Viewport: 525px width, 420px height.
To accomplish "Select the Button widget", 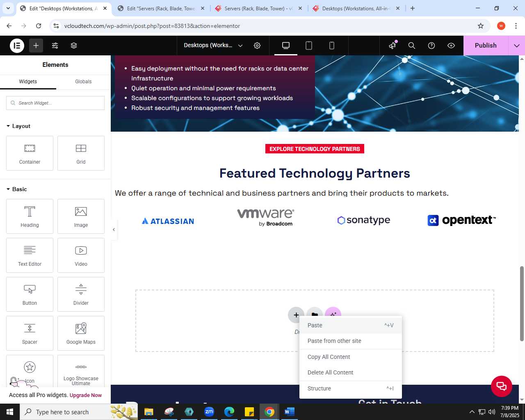I will 30,294.
